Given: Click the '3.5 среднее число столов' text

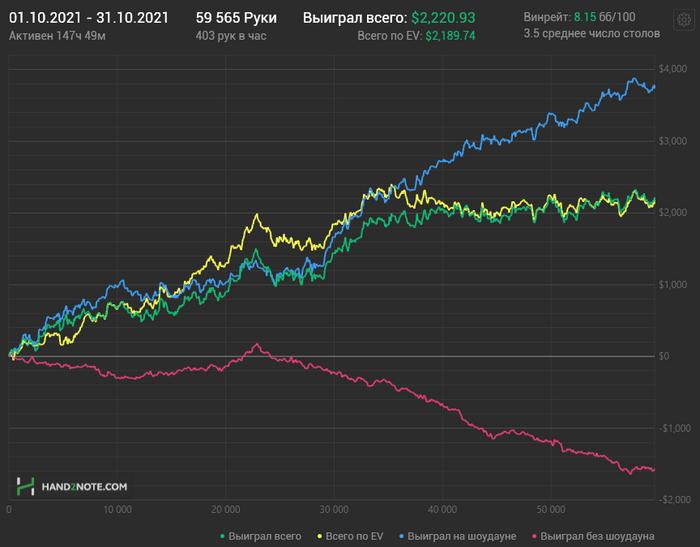Looking at the screenshot, I should [x=592, y=33].
